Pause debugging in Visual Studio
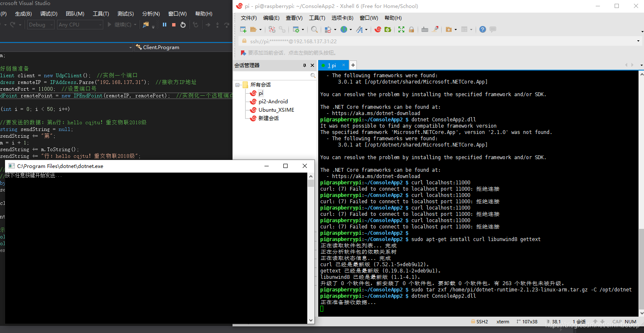The image size is (644, 333). 165,25
